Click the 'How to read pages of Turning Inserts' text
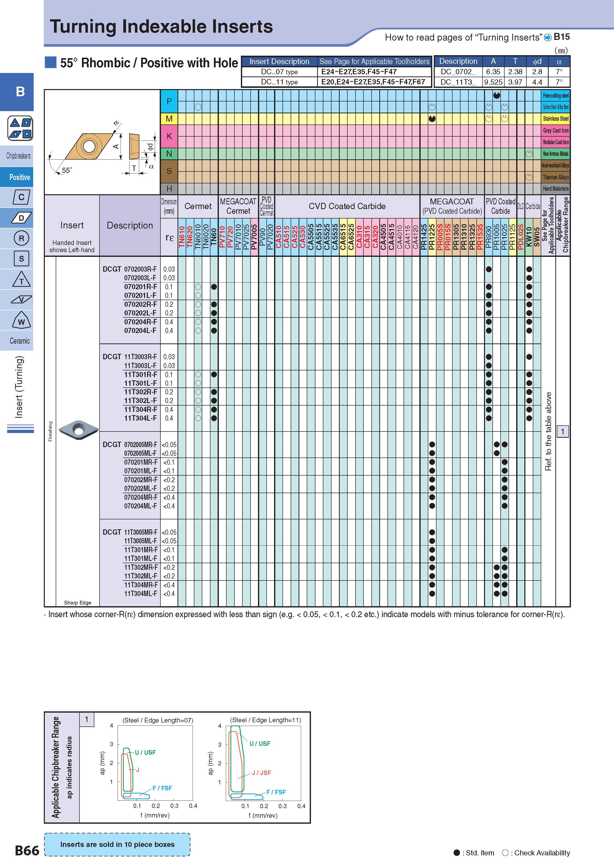This screenshot has height=868, width=614. 463,37
